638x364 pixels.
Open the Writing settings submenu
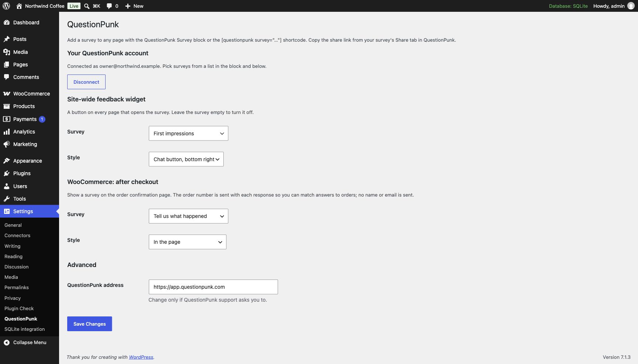[x=12, y=246]
